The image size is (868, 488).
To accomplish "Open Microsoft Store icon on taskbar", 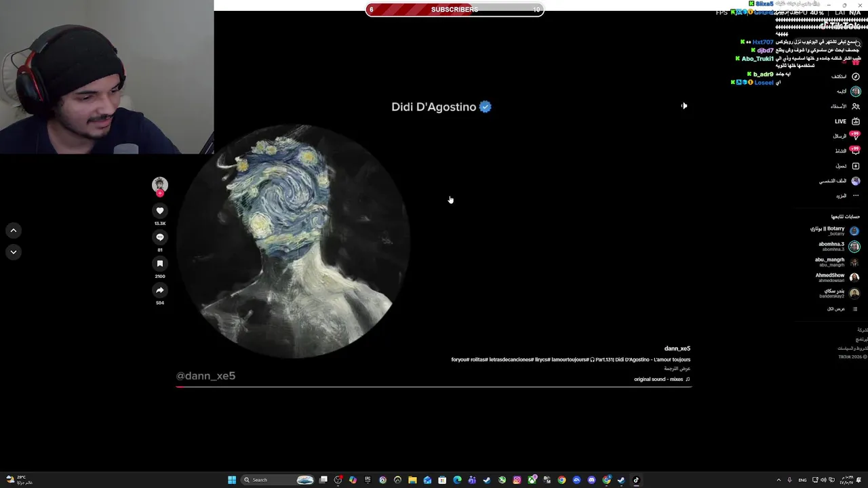I will click(x=442, y=480).
